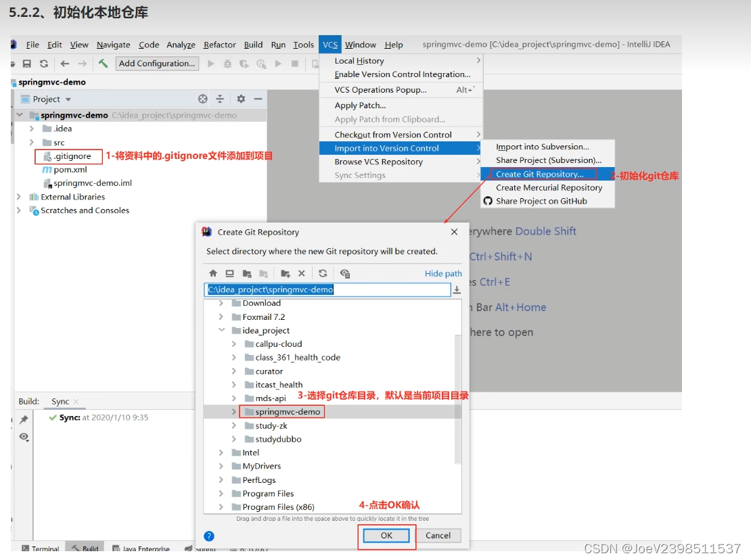Click the Save All toolbar icon

(x=27, y=64)
